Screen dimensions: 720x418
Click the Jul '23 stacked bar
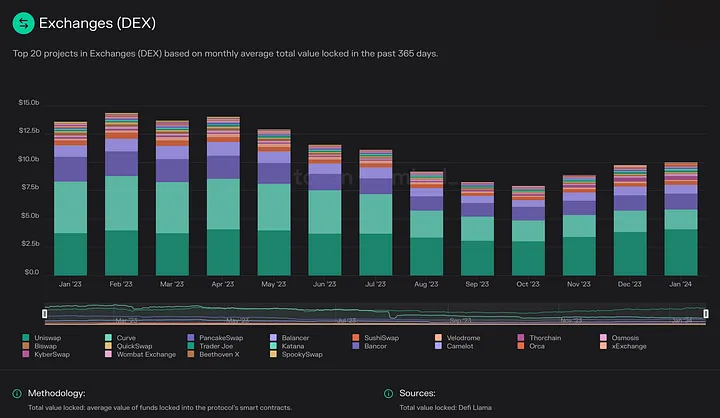click(x=376, y=212)
